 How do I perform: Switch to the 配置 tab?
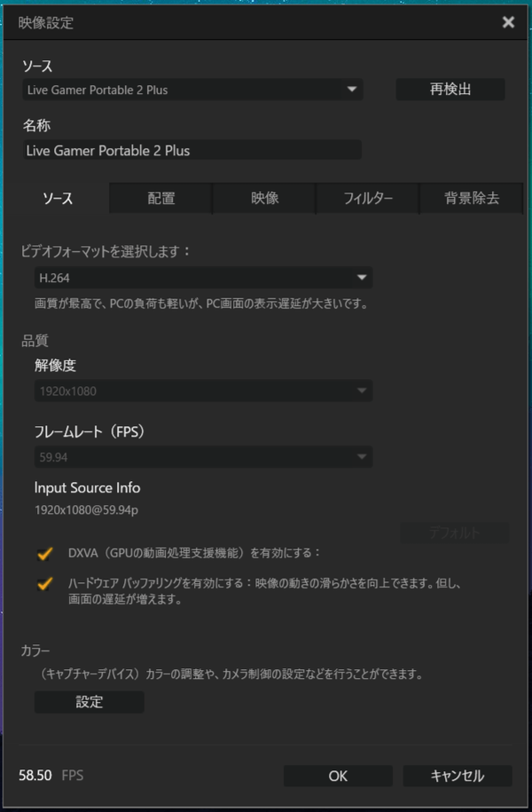pos(161,198)
